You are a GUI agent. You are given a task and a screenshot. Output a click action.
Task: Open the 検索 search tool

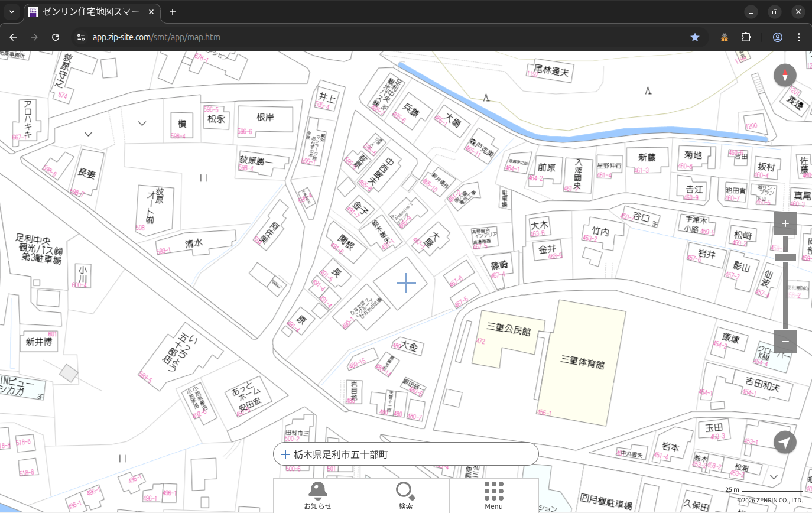[405, 495]
